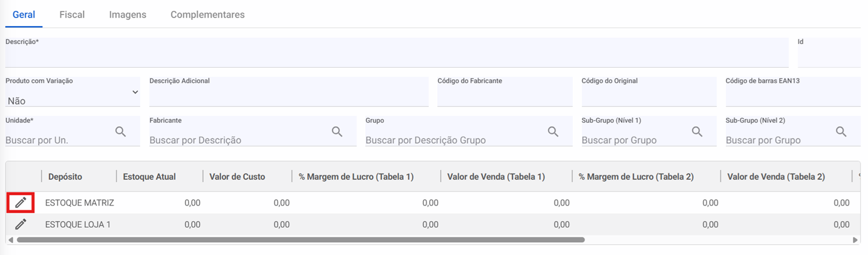Click the Descrição input field

pos(397,57)
